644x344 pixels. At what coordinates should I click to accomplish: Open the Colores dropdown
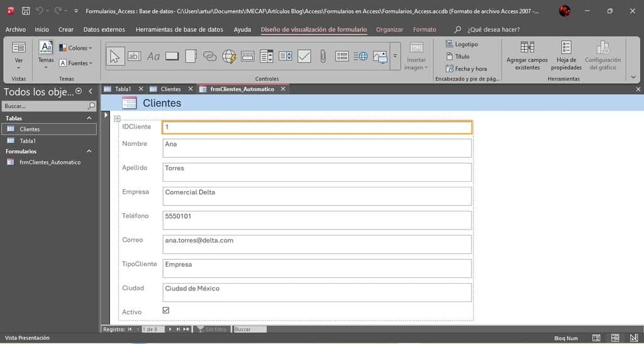75,48
